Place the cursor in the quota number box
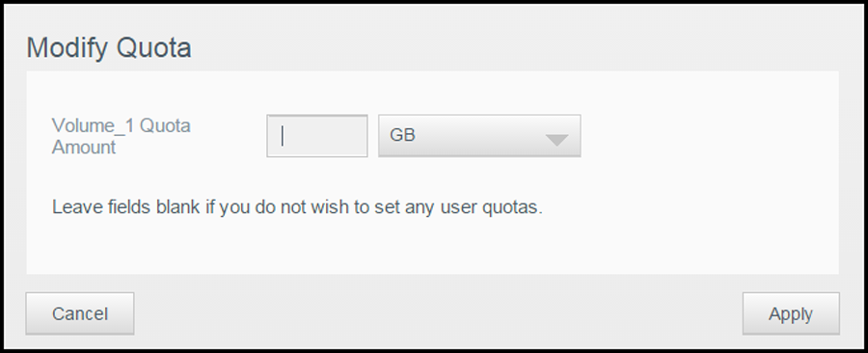 [317, 136]
